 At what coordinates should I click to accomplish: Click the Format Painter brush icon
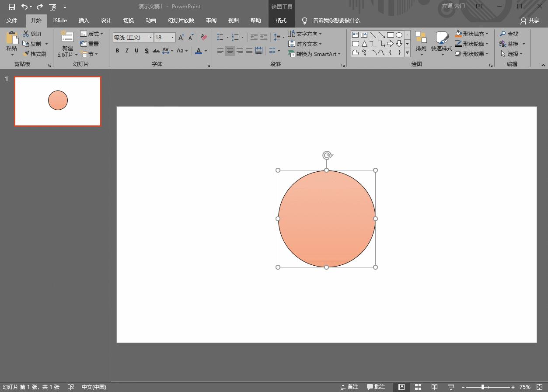[26, 54]
